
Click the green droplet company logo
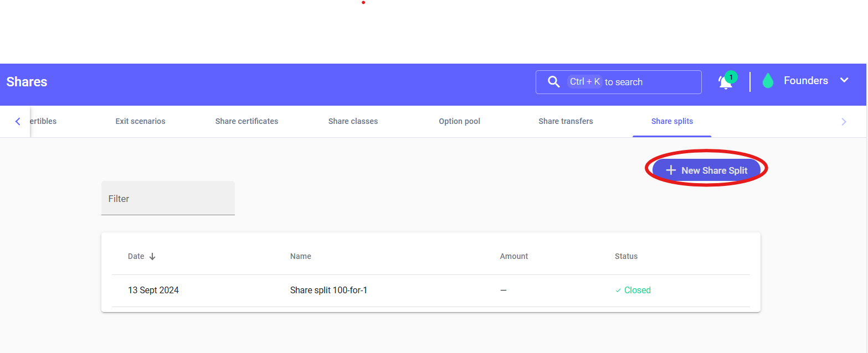[768, 81]
